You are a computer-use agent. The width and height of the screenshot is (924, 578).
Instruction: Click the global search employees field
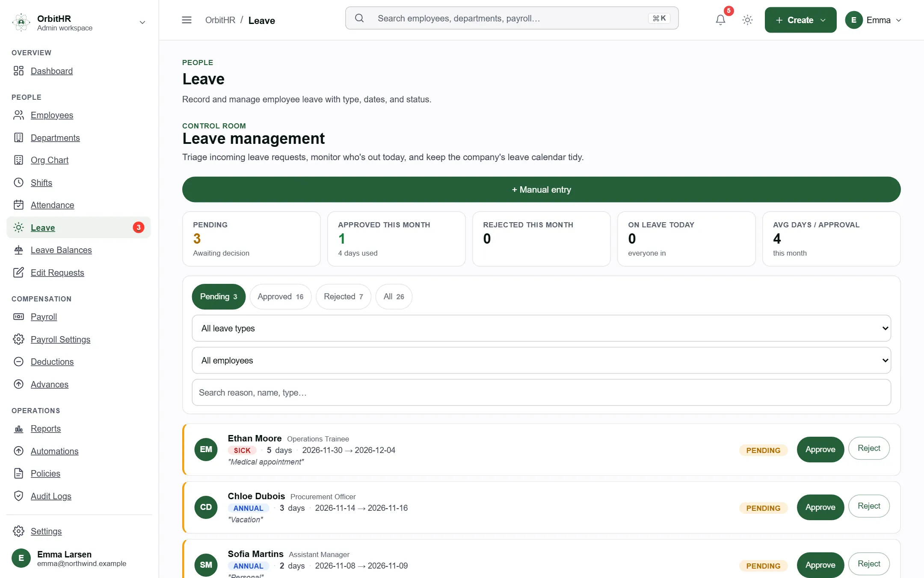coord(512,18)
